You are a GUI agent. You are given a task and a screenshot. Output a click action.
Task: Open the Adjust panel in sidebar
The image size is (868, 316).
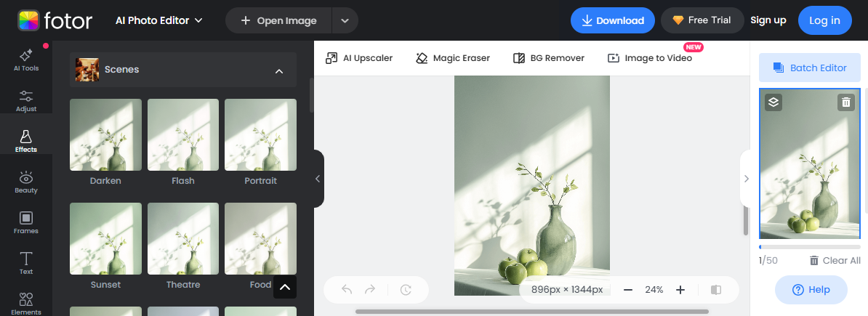coord(26,100)
